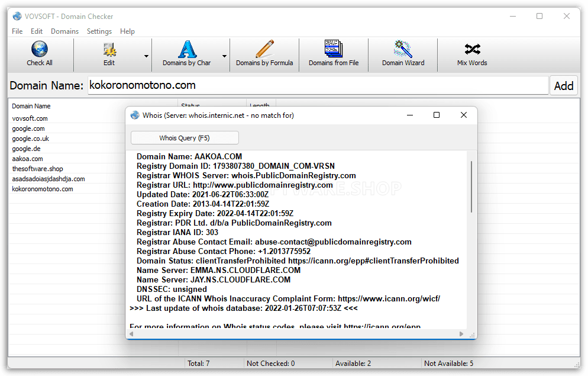
Task: Click the Registrar Abuse Contact Email line
Action: (x=274, y=242)
